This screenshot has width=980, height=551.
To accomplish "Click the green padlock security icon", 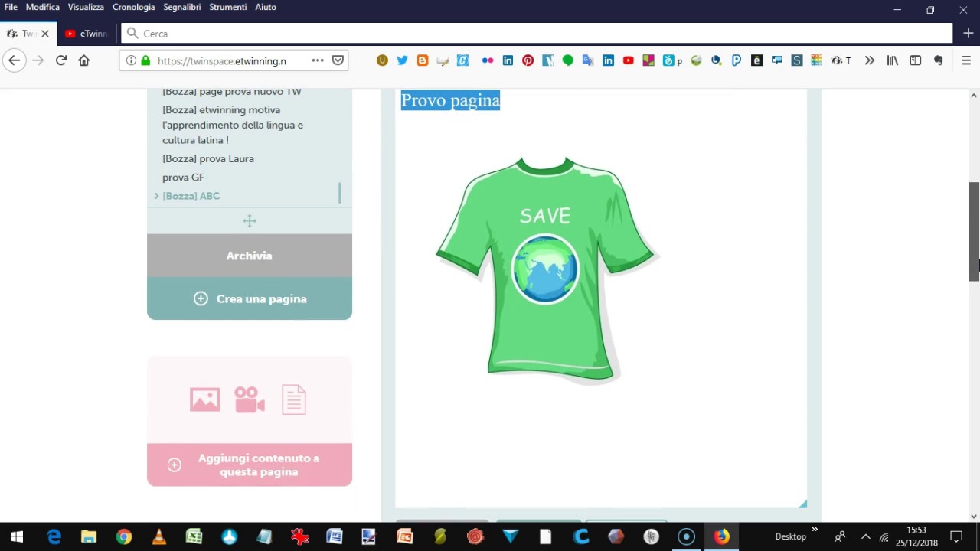I will click(x=145, y=60).
